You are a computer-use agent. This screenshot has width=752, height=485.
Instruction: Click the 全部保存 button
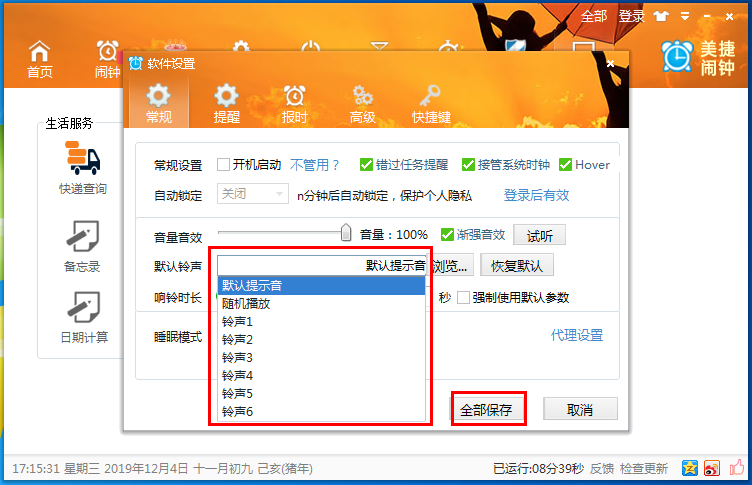[486, 410]
